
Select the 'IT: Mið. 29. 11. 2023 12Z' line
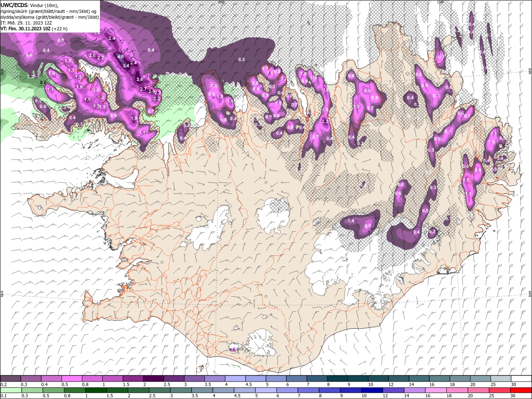click(25, 23)
